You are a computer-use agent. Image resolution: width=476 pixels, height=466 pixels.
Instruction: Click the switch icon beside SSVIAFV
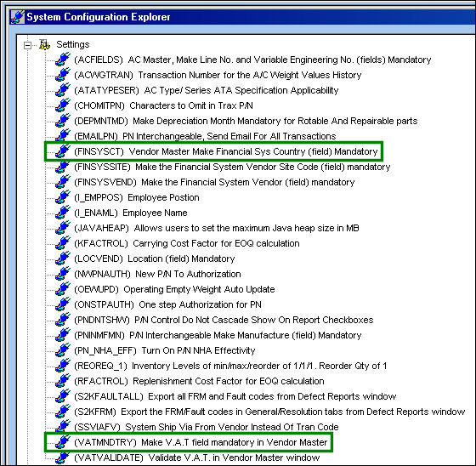[x=63, y=427]
